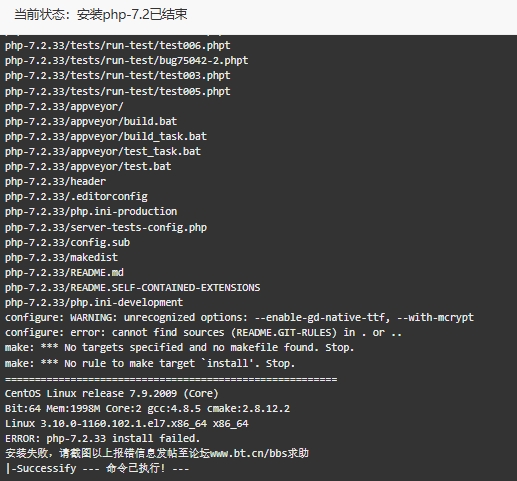This screenshot has height=481, width=517.
Task: Click the README.SELF-CONTAINED-EXTENSIONS line
Action: pos(133,287)
